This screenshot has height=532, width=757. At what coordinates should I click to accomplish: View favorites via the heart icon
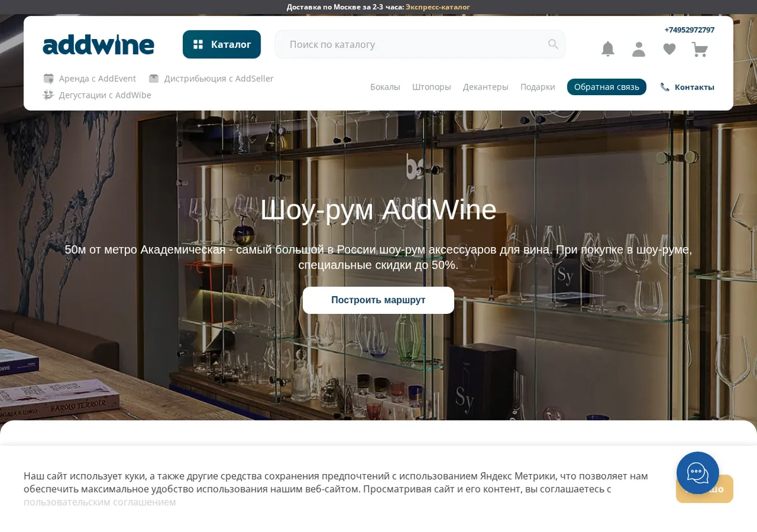click(669, 49)
